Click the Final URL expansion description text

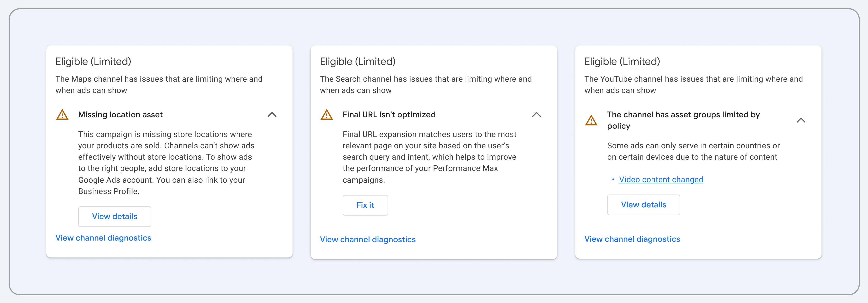tap(429, 157)
